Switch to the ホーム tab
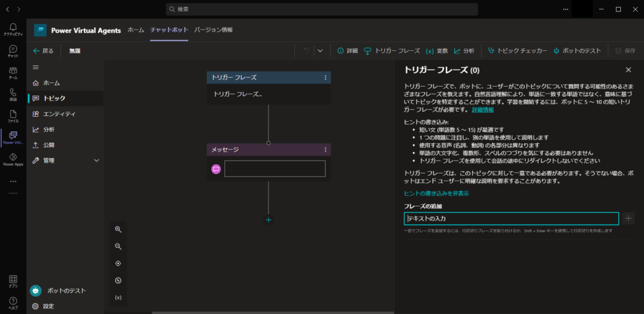 [x=136, y=30]
